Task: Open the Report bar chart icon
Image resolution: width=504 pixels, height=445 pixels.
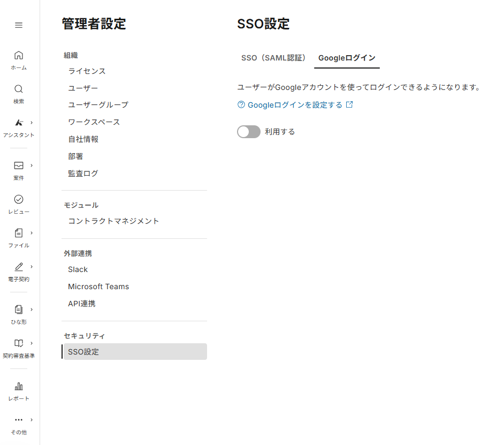Action: point(19,386)
